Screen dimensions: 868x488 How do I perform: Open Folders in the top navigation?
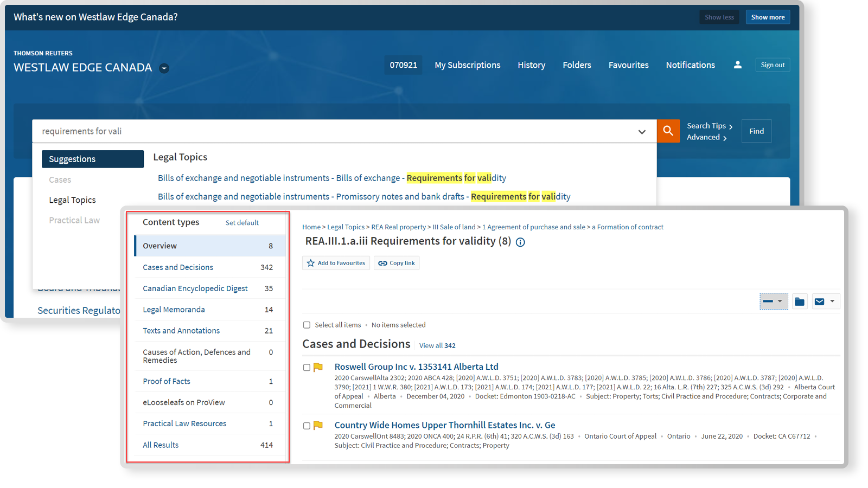click(x=577, y=65)
